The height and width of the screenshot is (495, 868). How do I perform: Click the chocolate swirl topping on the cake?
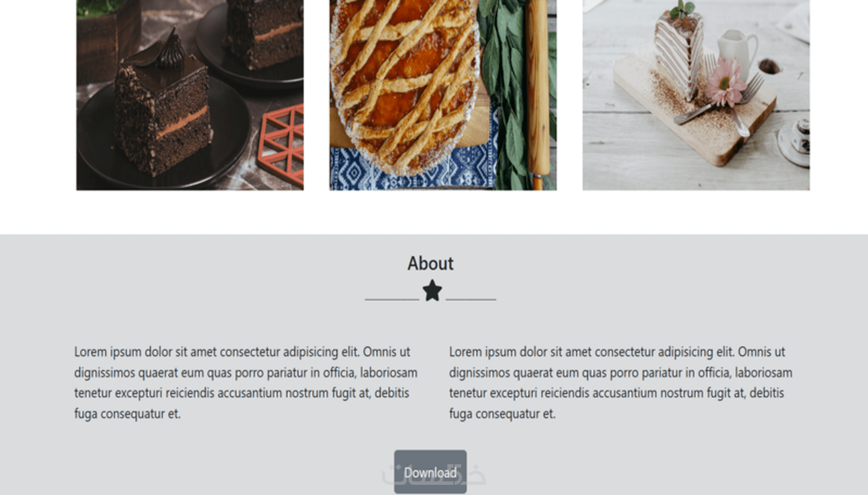coord(172,50)
